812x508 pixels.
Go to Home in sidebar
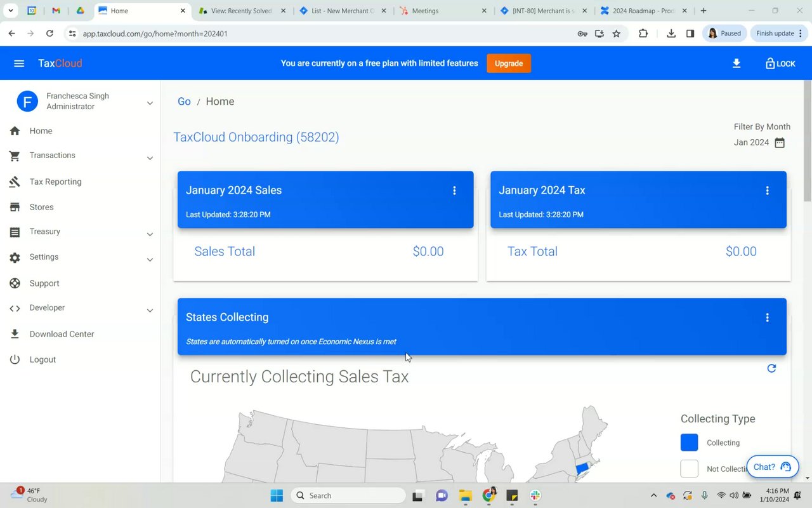[x=41, y=131]
